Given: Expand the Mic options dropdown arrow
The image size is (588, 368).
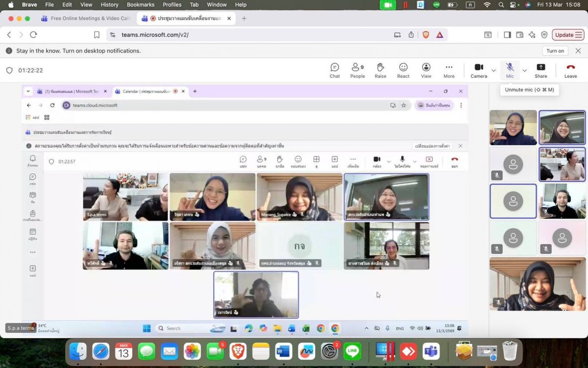Looking at the screenshot, I should coord(524,71).
